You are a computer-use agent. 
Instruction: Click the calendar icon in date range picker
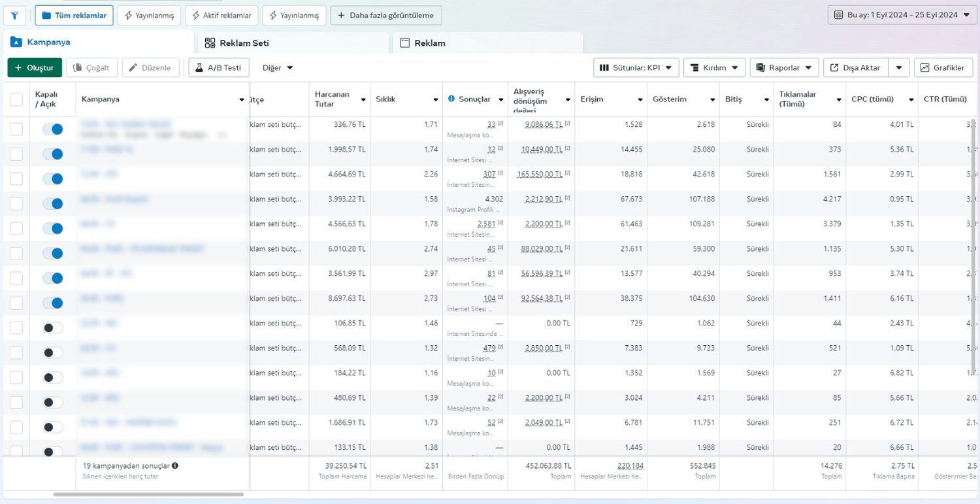coord(839,15)
